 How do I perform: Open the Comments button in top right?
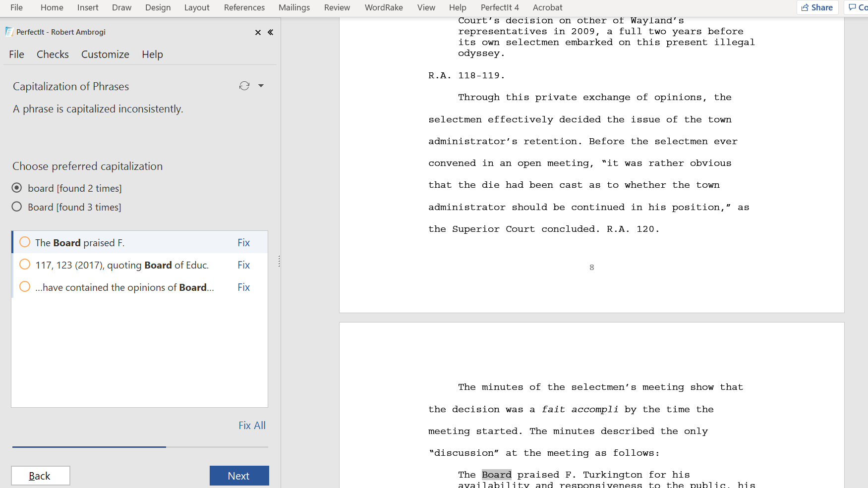pos(857,7)
